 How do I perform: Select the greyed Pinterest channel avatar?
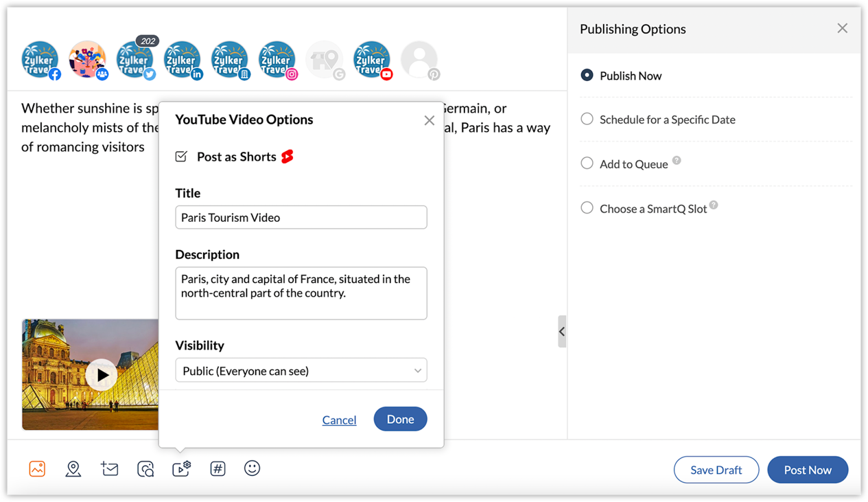[419, 60]
